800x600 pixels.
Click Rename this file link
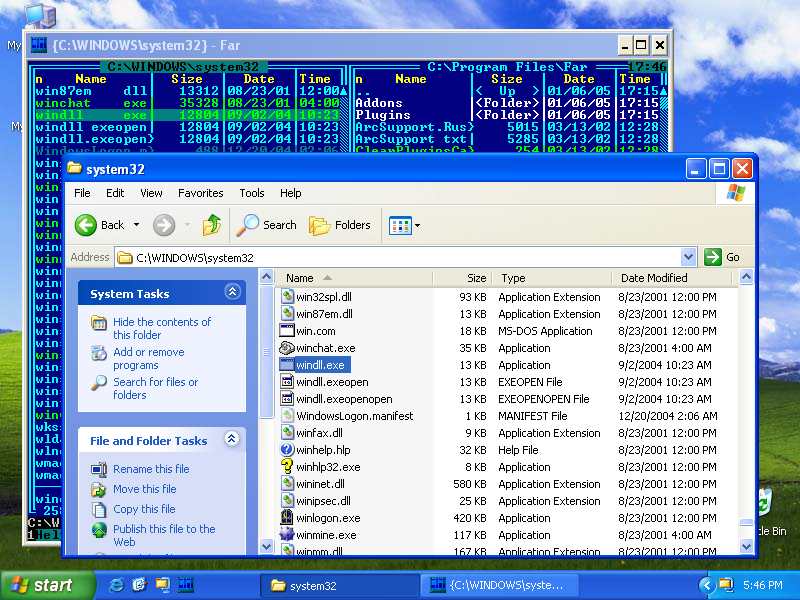point(151,469)
